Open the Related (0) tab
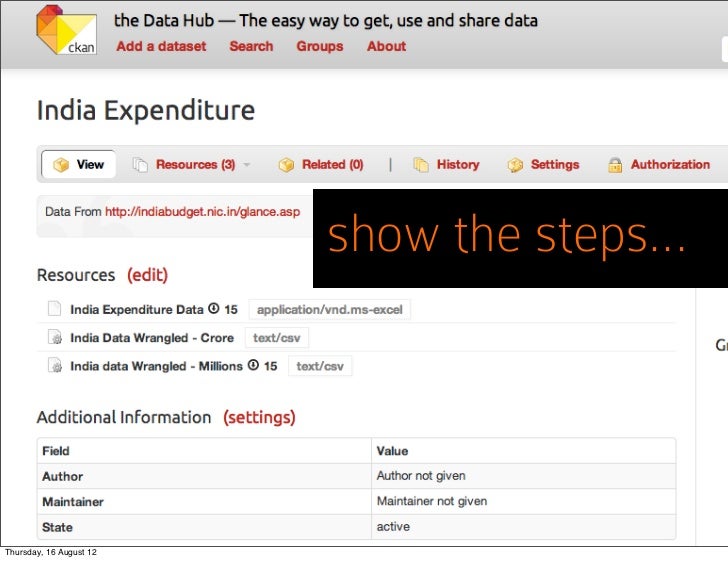 (332, 164)
